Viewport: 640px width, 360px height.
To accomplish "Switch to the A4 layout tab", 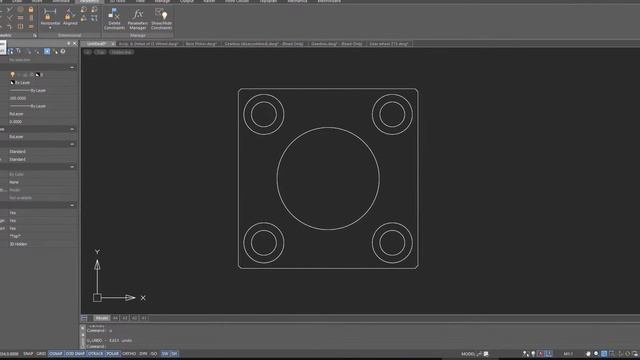I will [x=116, y=318].
